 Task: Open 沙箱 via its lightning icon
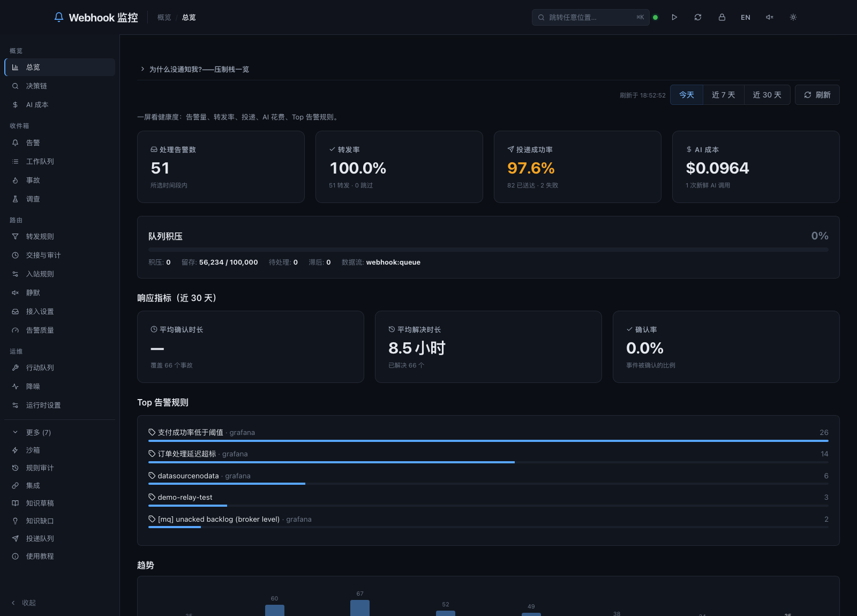point(15,450)
